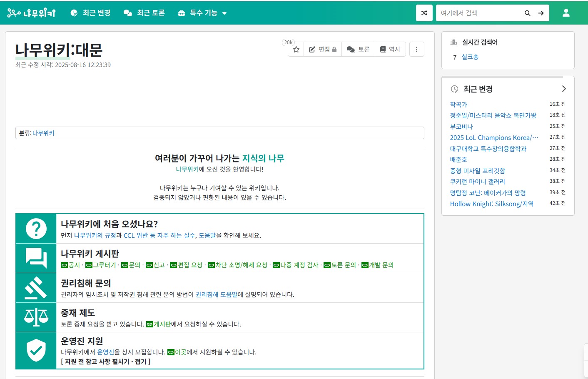588x379 pixels.
Task: Open recent change 부코비나
Action: point(461,127)
